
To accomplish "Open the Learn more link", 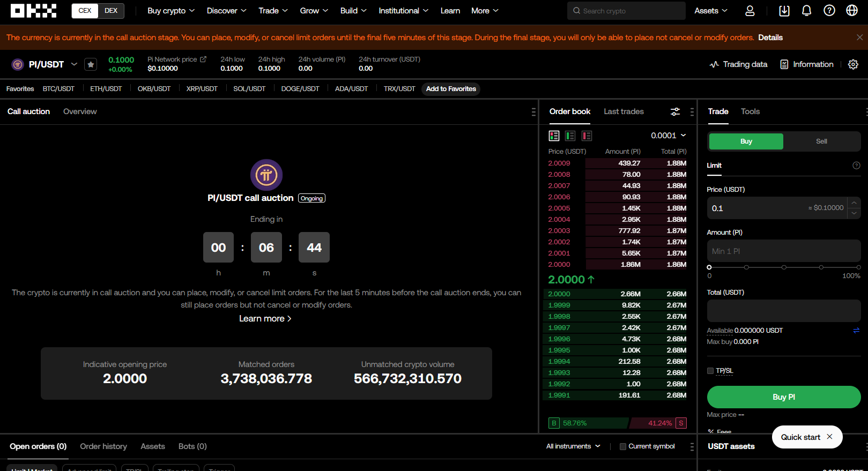I will [265, 319].
